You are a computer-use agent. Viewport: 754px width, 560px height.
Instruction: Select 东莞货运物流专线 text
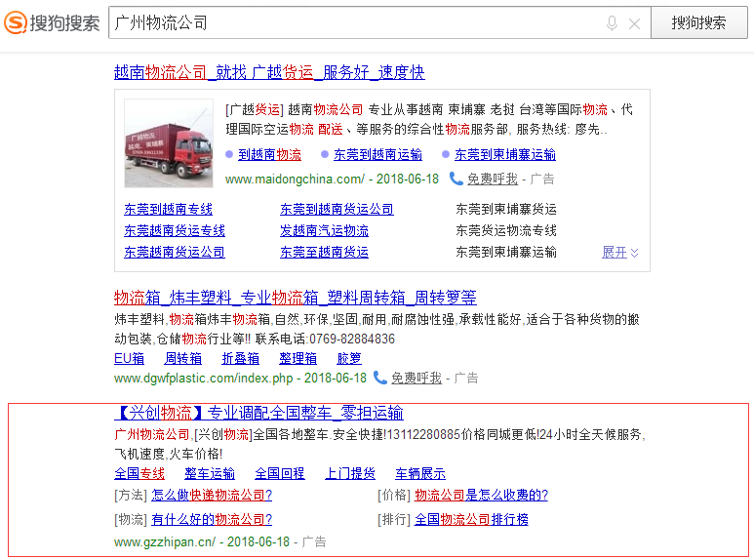point(506,231)
